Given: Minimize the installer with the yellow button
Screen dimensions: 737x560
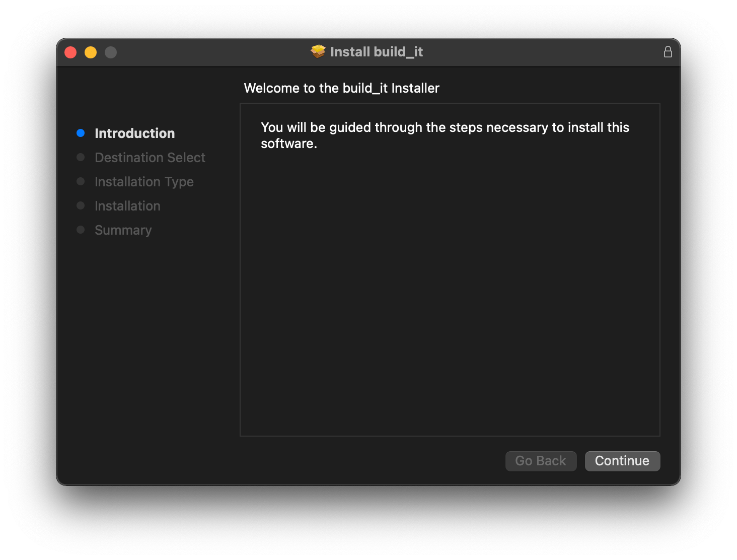Looking at the screenshot, I should (x=91, y=52).
